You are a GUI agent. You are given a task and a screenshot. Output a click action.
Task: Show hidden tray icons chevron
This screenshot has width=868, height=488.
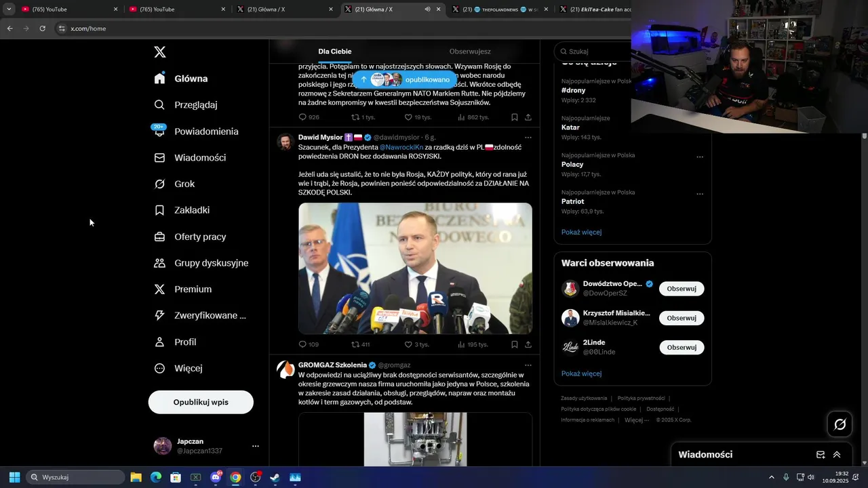point(771,477)
